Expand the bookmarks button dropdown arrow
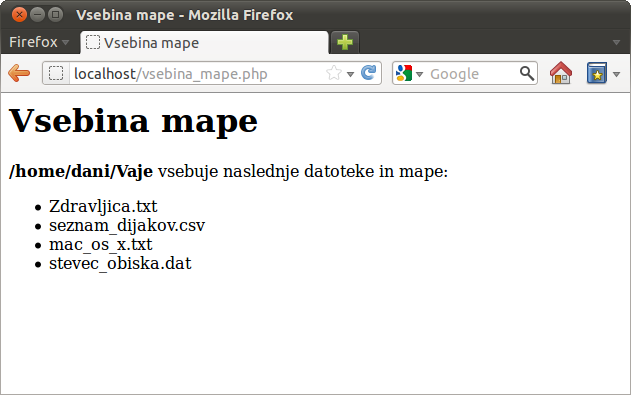The width and height of the screenshot is (631, 395). pyautogui.click(x=616, y=74)
